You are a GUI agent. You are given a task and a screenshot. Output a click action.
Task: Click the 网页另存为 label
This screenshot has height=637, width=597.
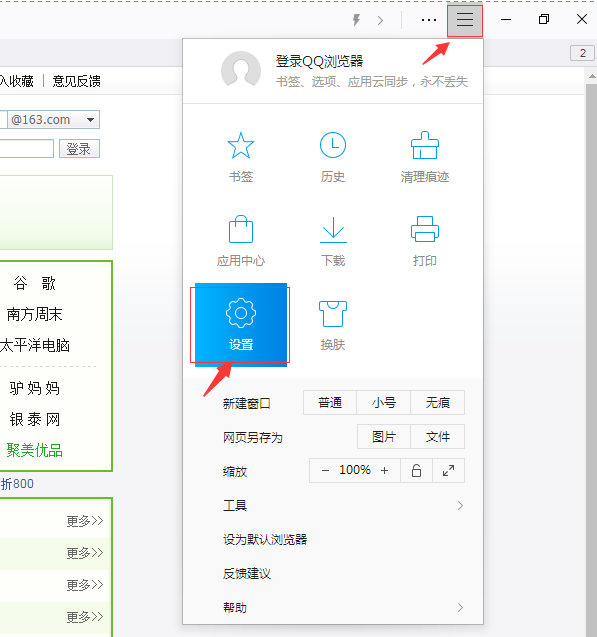point(253,438)
